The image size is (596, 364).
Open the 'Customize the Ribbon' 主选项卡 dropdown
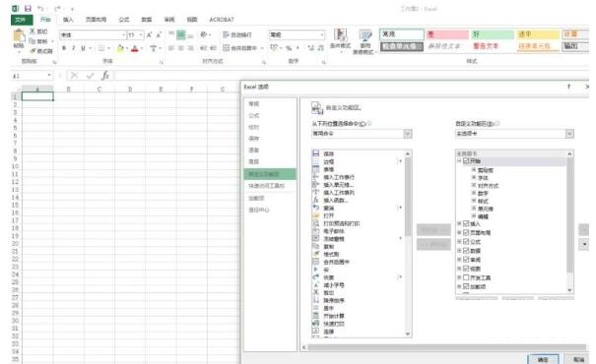[x=514, y=134]
